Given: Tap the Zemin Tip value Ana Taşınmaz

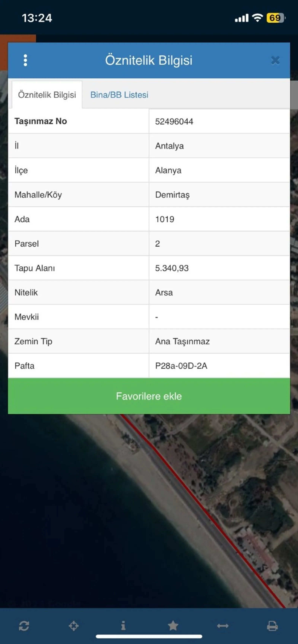Looking at the screenshot, I should click(182, 342).
